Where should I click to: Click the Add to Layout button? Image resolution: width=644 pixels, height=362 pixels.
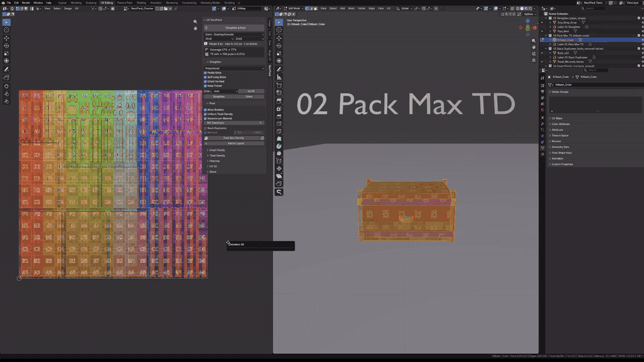234,143
